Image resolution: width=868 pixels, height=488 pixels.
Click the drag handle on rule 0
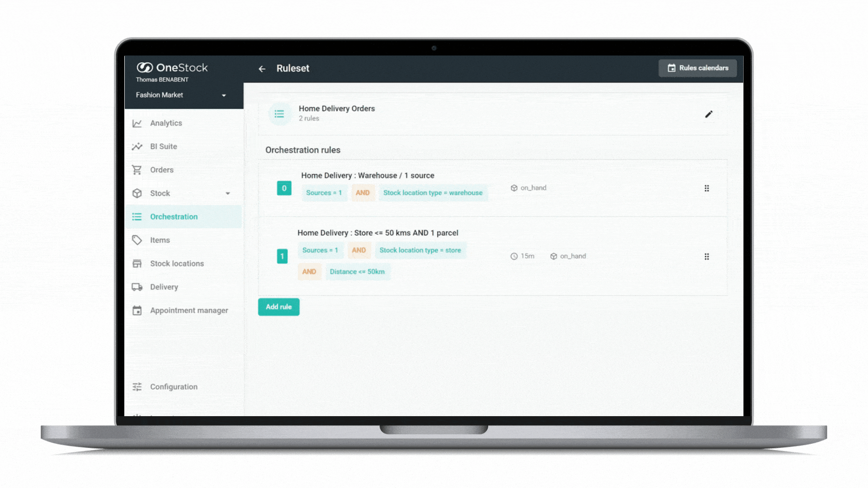click(707, 188)
